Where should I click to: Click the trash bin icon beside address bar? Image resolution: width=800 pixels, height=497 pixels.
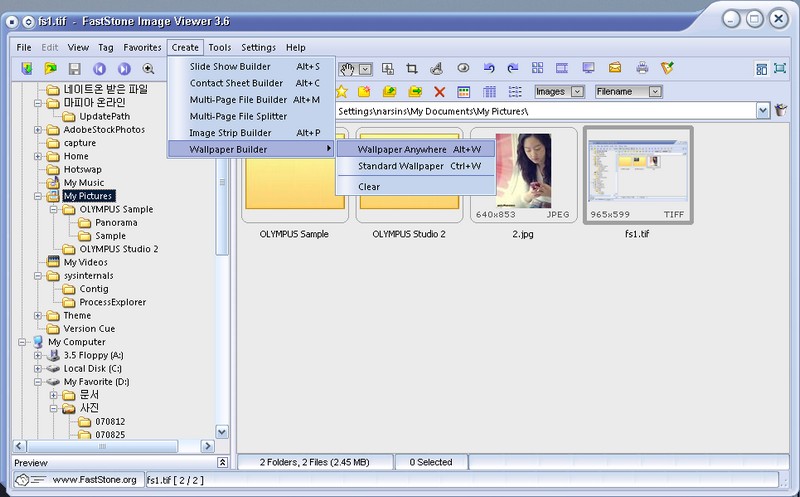tap(781, 110)
